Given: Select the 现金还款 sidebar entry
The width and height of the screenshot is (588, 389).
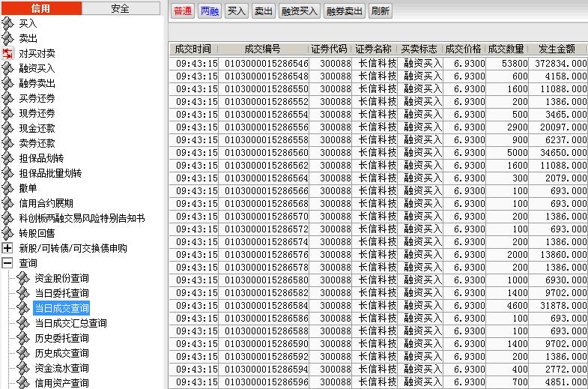Looking at the screenshot, I should pos(37,128).
